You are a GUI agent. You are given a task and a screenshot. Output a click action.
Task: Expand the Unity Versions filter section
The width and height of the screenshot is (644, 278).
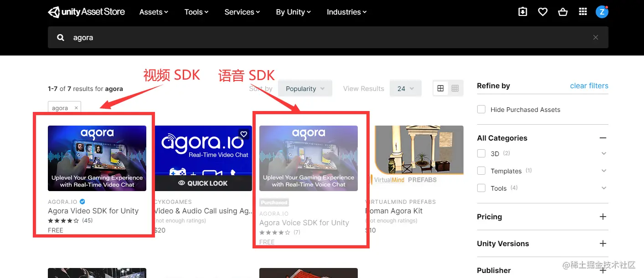603,243
